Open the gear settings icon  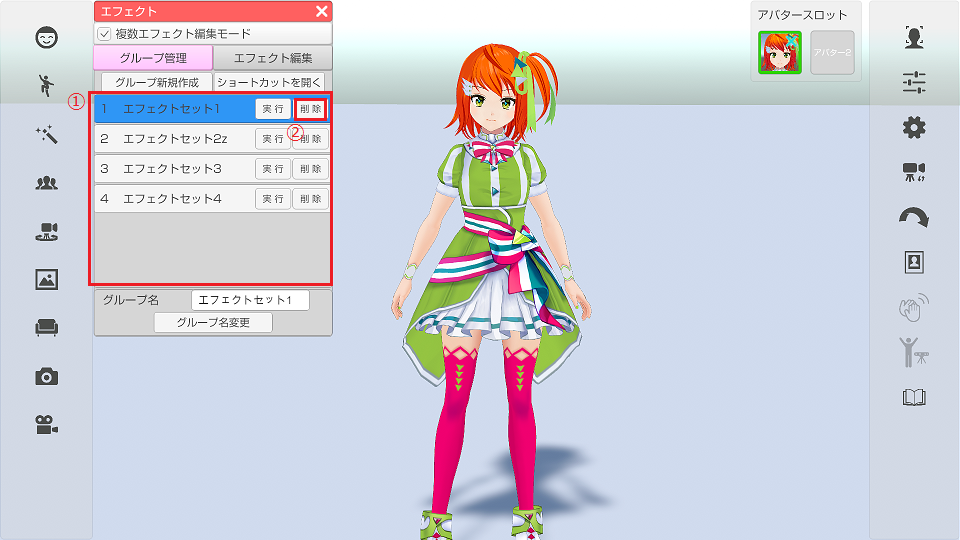click(x=914, y=127)
